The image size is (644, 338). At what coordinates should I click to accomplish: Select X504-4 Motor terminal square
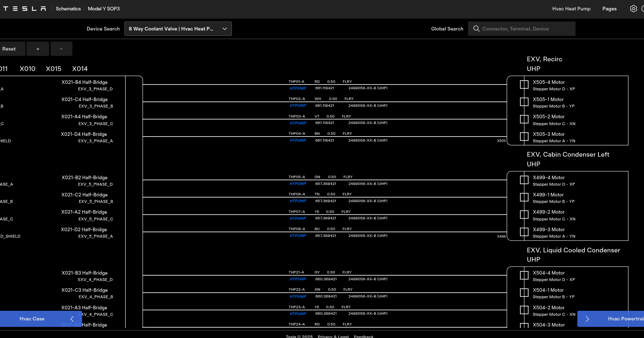(x=524, y=275)
